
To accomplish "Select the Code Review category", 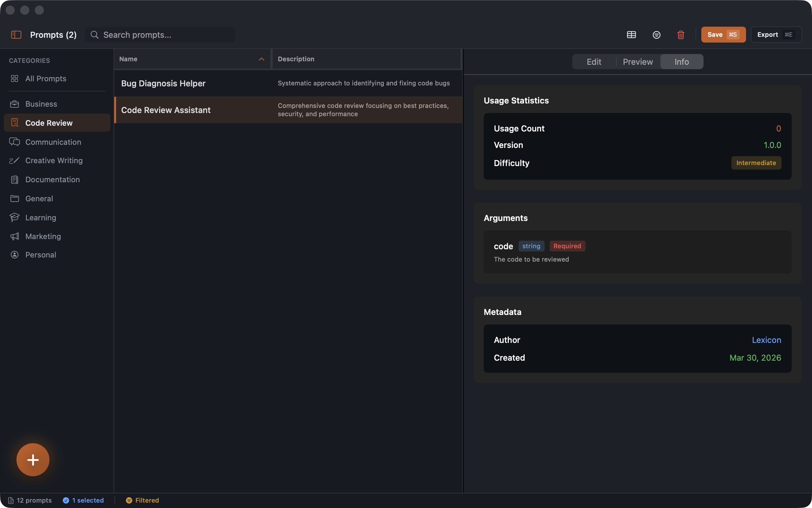I will (x=57, y=123).
